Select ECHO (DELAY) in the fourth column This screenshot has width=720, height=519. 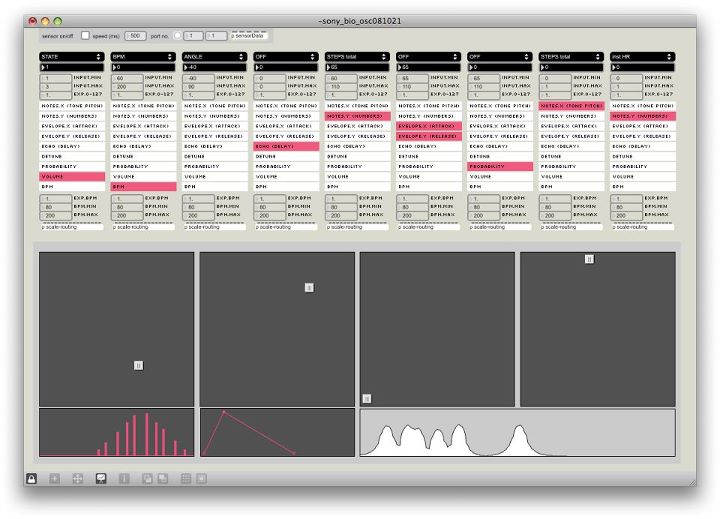(286, 146)
